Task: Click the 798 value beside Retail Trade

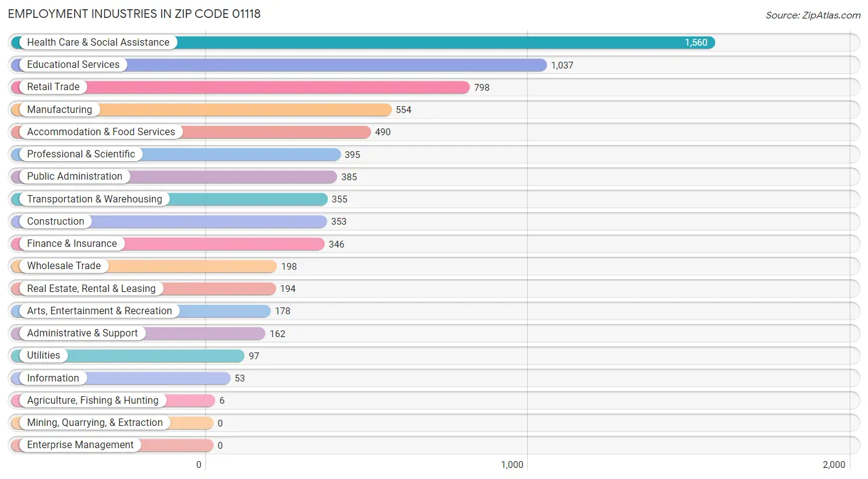Action: (482, 88)
